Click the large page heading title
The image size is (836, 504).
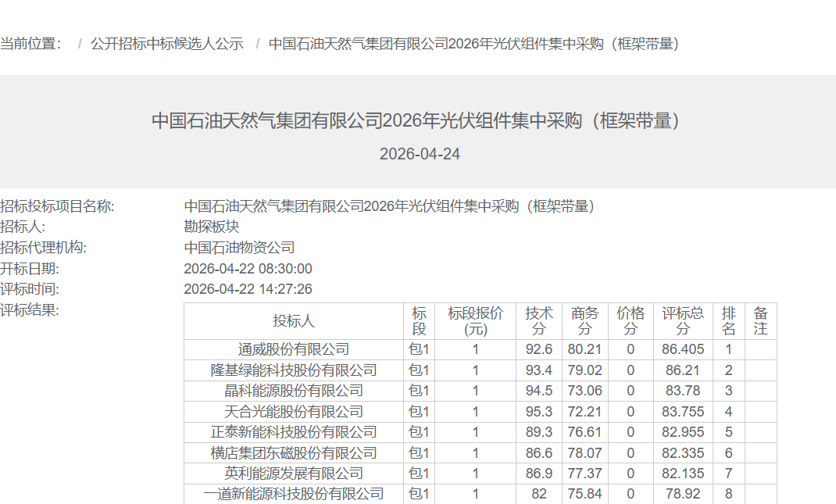pyautogui.click(x=417, y=121)
